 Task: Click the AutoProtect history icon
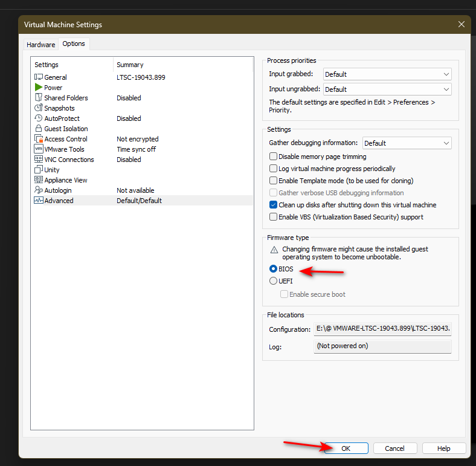coord(39,118)
